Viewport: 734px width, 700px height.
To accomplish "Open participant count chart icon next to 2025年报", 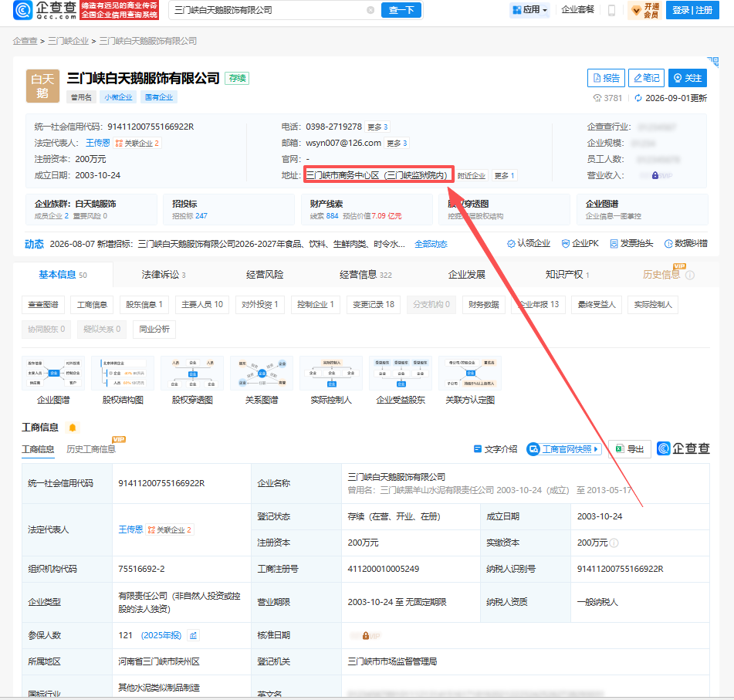I will click(193, 635).
